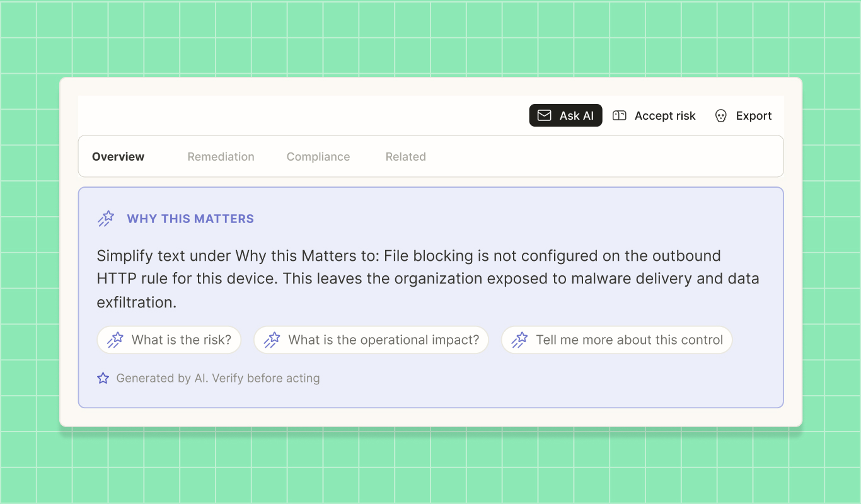
Task: Click the star icon beside Generated by AI
Action: pyautogui.click(x=103, y=378)
